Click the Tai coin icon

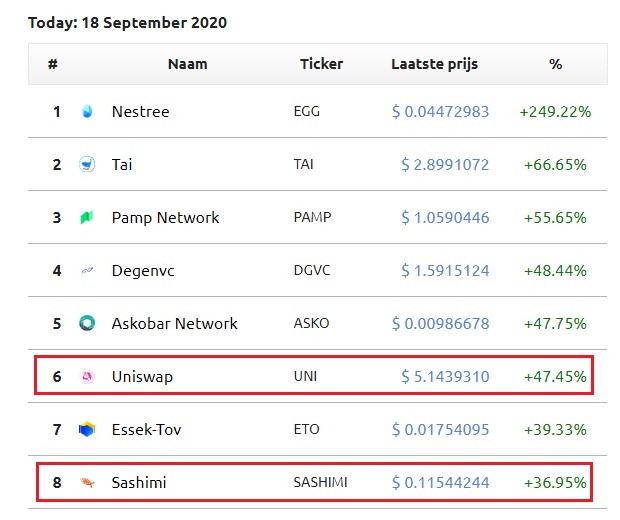[x=87, y=165]
